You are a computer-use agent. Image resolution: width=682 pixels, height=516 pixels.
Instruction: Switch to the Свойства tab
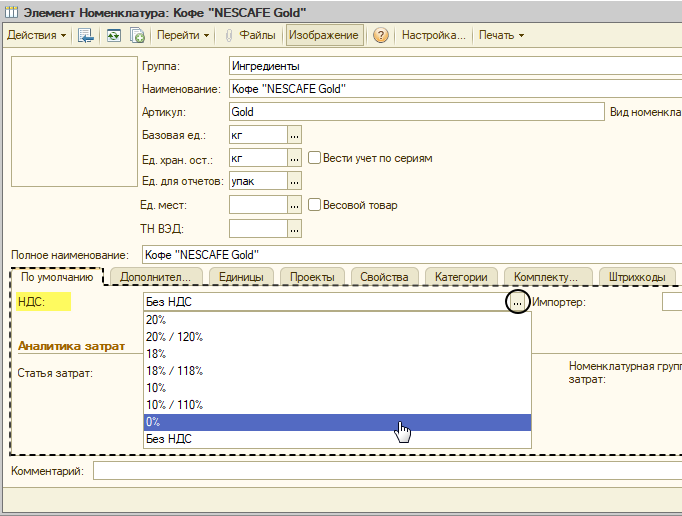click(384, 277)
